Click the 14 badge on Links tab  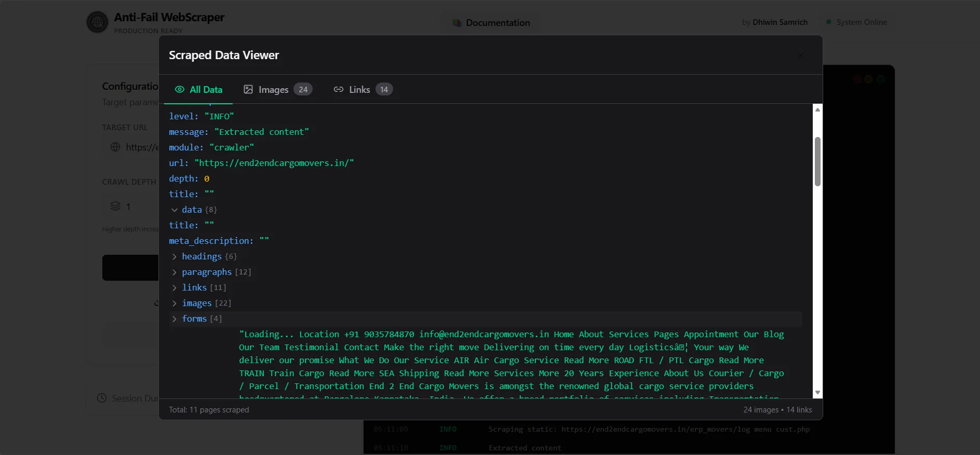point(384,89)
